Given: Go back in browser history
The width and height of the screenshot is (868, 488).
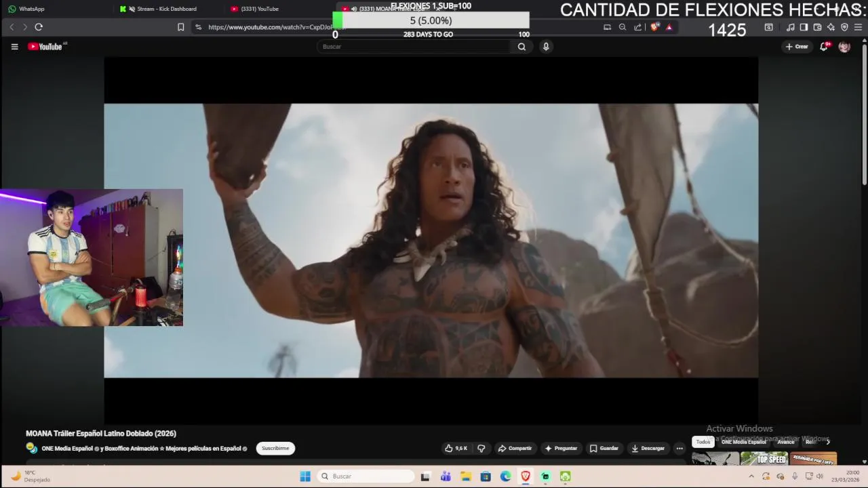Looking at the screenshot, I should tap(12, 27).
